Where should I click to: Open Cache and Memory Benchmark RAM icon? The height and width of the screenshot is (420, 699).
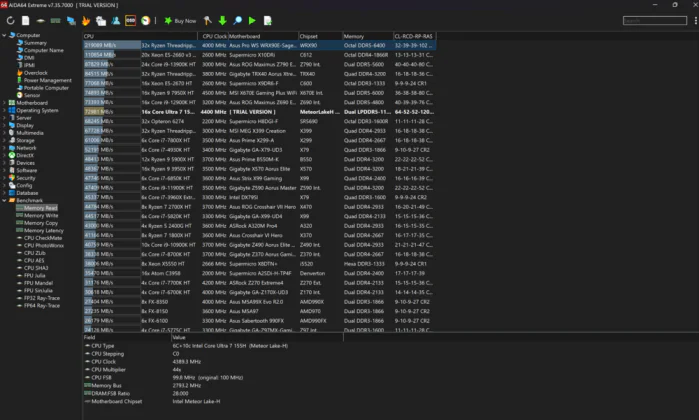pos(55,21)
